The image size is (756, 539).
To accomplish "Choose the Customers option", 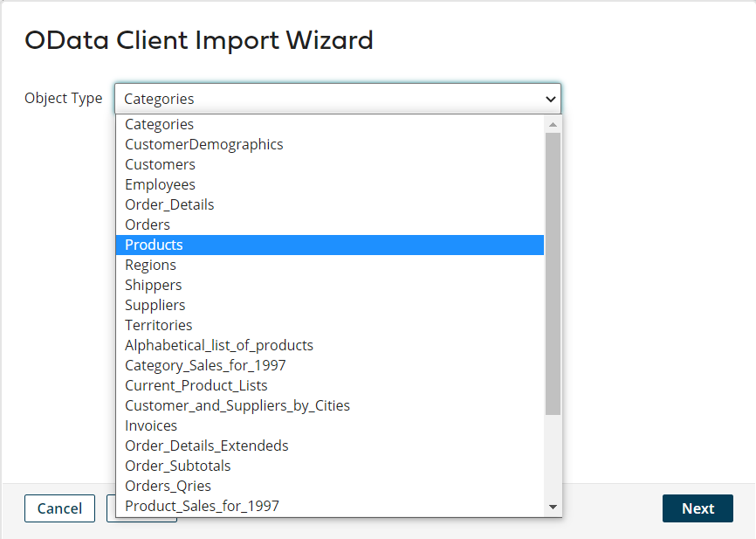I will [x=160, y=164].
